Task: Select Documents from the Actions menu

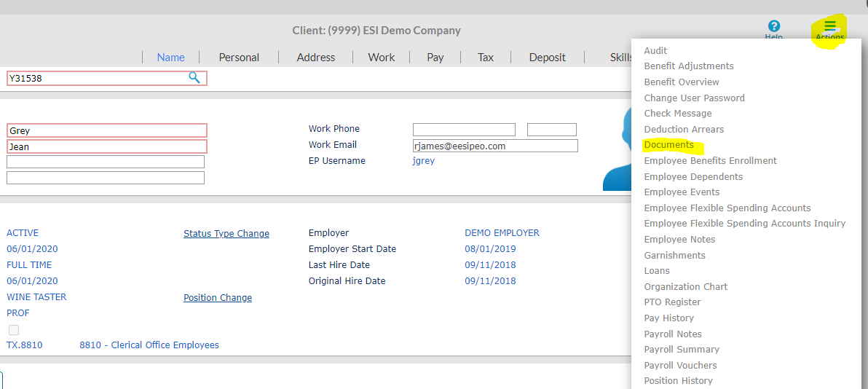Action: point(668,145)
